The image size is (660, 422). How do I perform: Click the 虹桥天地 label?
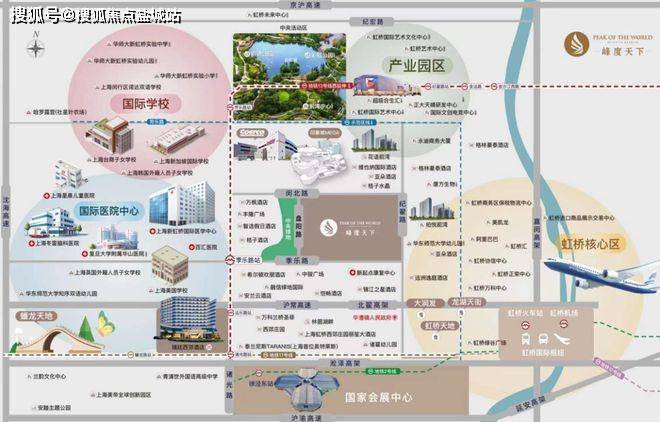(439, 326)
